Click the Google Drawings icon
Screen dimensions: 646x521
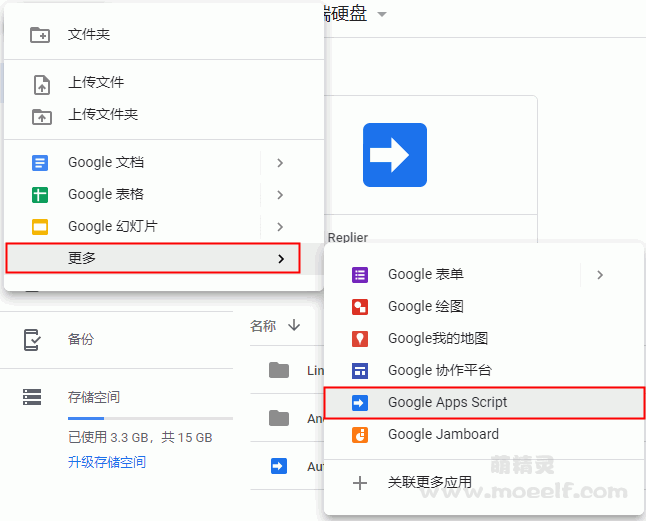tap(360, 307)
